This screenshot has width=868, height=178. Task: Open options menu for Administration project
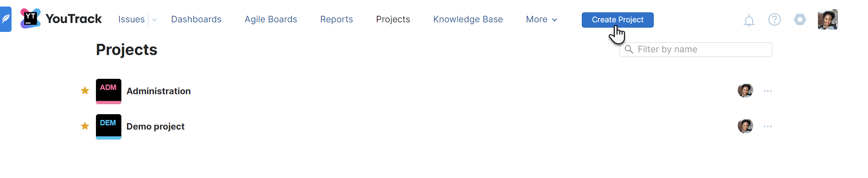tap(767, 91)
